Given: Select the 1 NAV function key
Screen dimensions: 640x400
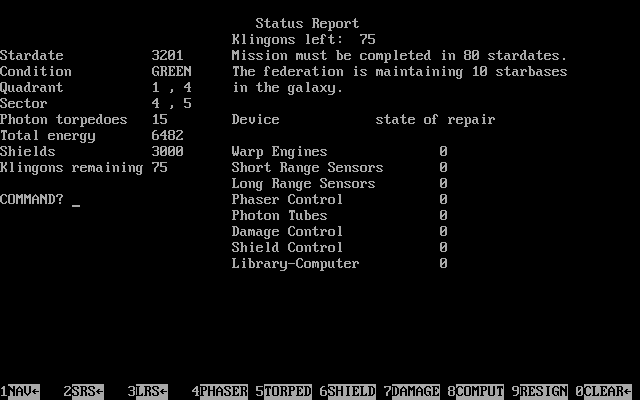Looking at the screenshot, I should coord(20,391).
